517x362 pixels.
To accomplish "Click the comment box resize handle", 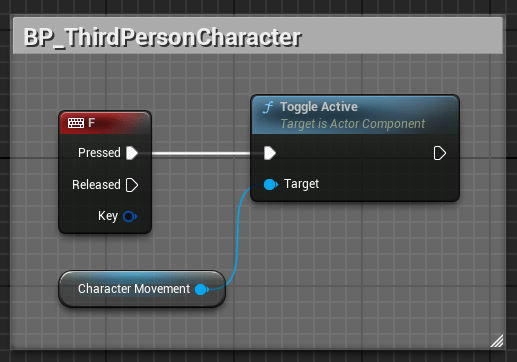I will 497,341.
